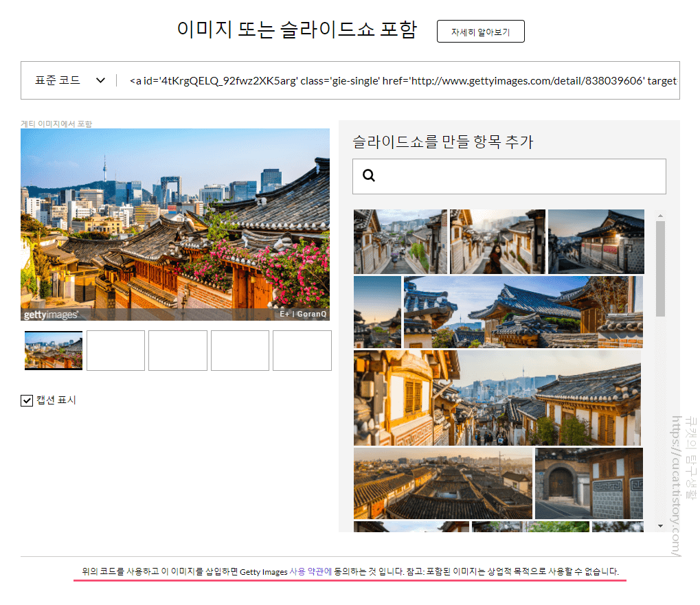Select the filled first slideshow slot thumbnail
Screen dimensions: 700x605
tap(54, 351)
